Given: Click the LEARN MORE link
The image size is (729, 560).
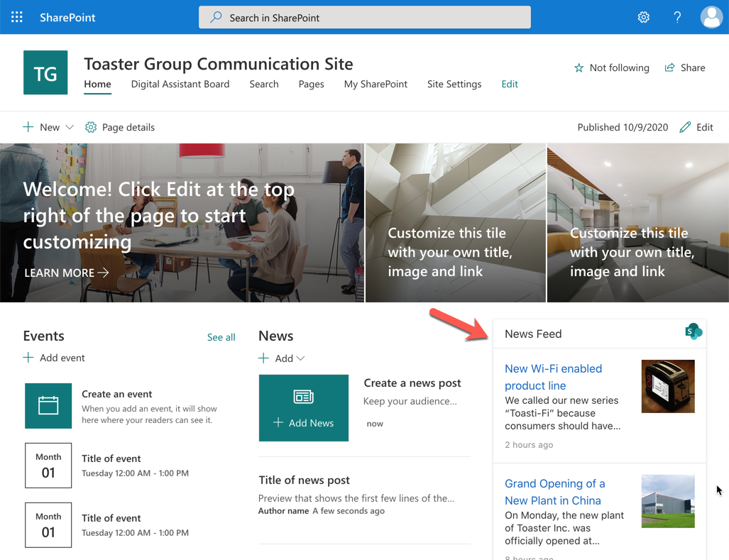Looking at the screenshot, I should 66,273.
